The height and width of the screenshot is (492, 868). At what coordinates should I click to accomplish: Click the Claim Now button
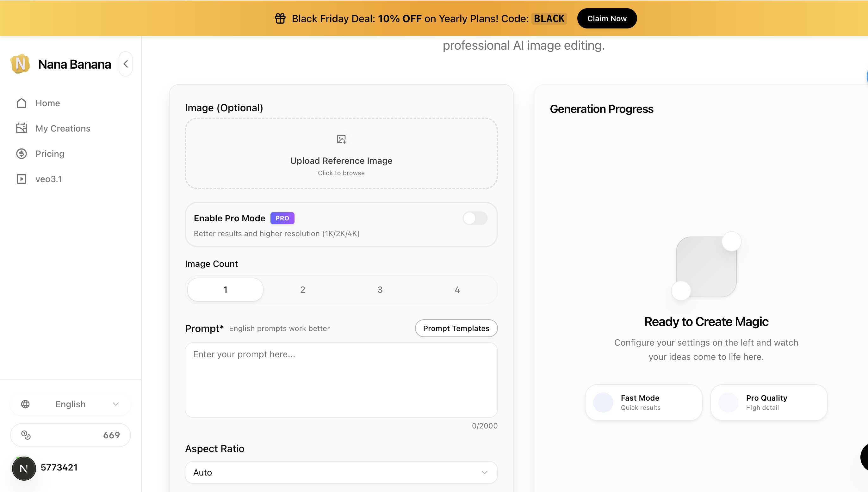(x=606, y=19)
